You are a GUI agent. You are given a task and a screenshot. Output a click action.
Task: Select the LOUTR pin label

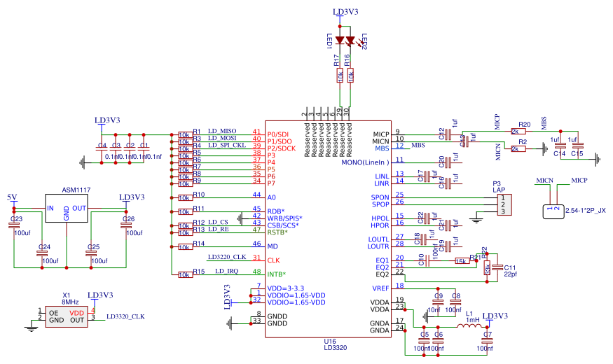click(x=378, y=246)
